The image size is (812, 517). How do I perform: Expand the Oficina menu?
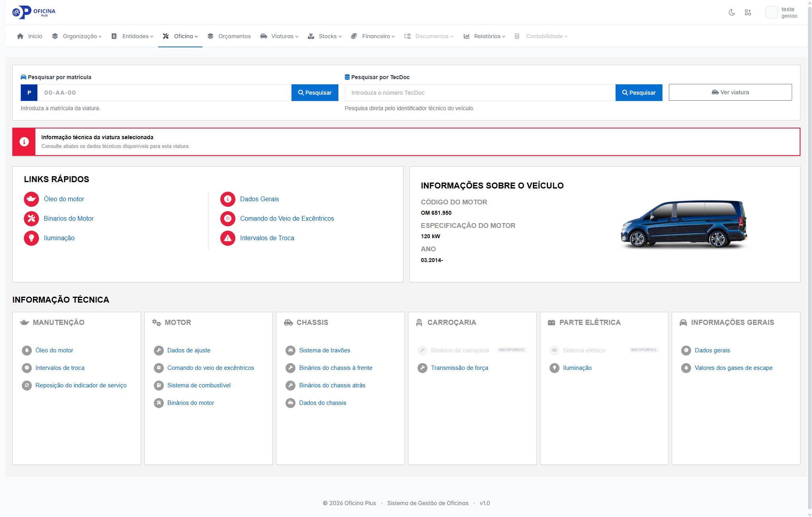pyautogui.click(x=180, y=36)
